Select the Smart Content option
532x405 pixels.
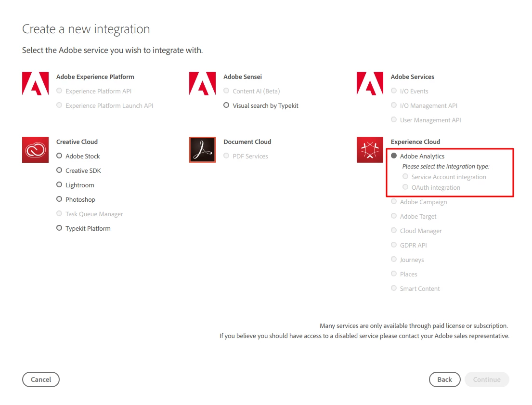[393, 288]
